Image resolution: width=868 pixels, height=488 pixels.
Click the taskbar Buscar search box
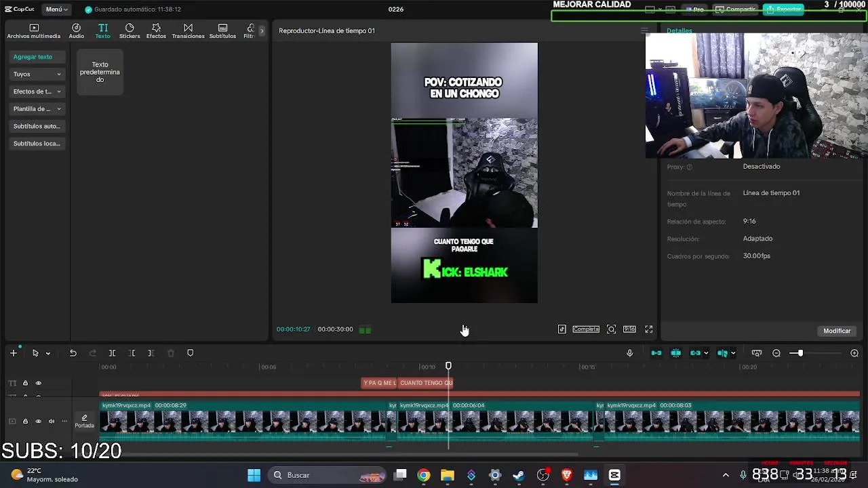[330, 475]
